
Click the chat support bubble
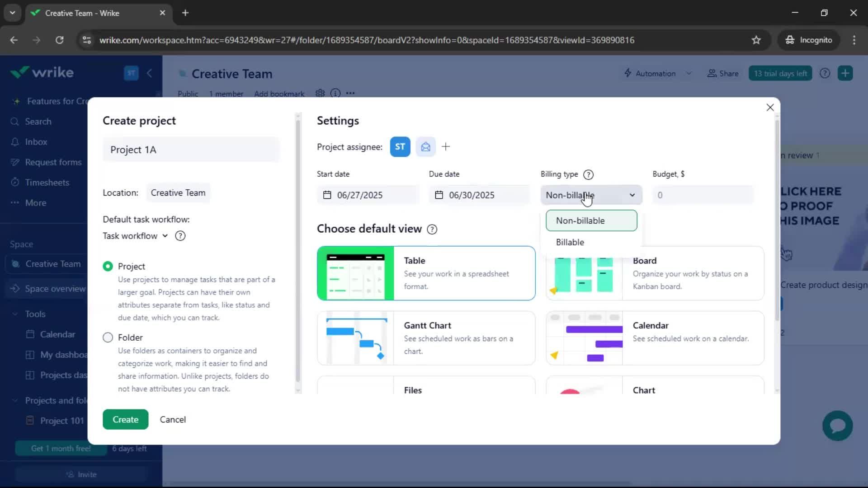[x=837, y=426]
